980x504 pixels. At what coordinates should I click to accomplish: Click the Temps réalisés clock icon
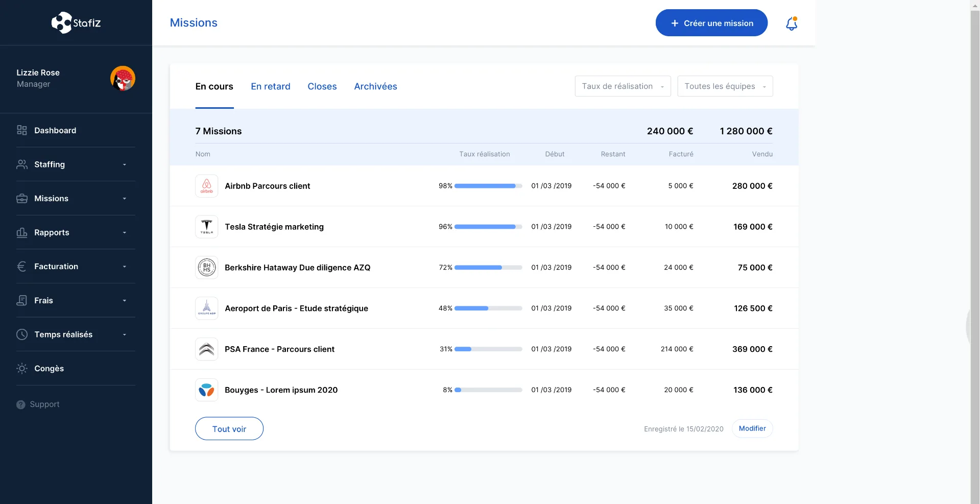[22, 334]
